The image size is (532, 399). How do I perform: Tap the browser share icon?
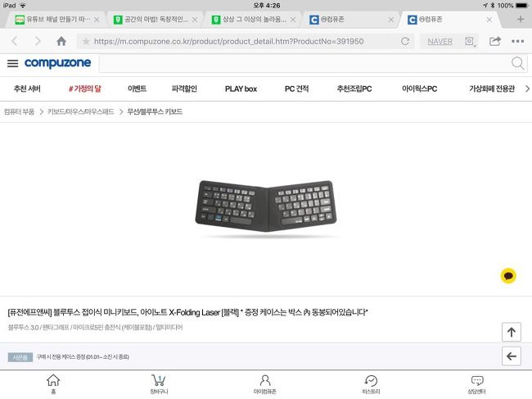pos(495,41)
